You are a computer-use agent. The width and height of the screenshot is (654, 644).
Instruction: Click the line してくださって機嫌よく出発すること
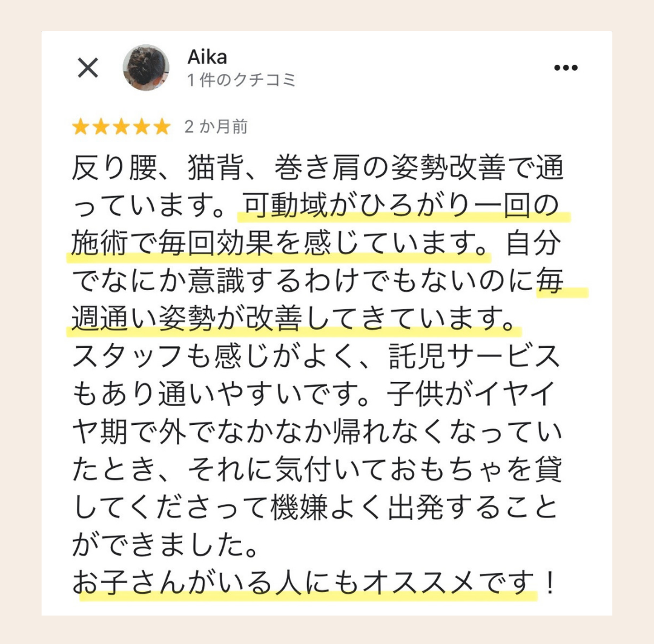(315, 508)
